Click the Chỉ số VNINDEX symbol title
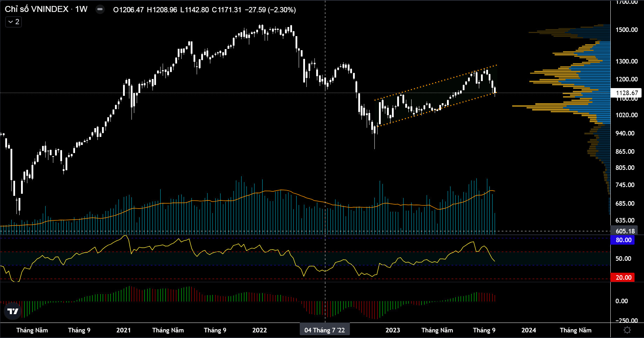Screen dimensions: 644x338 pyautogui.click(x=46, y=9)
